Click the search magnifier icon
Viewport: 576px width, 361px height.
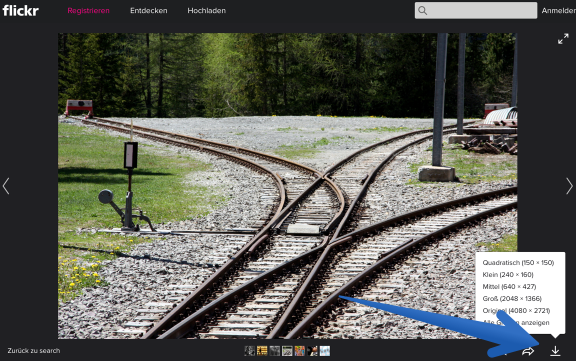pyautogui.click(x=423, y=11)
